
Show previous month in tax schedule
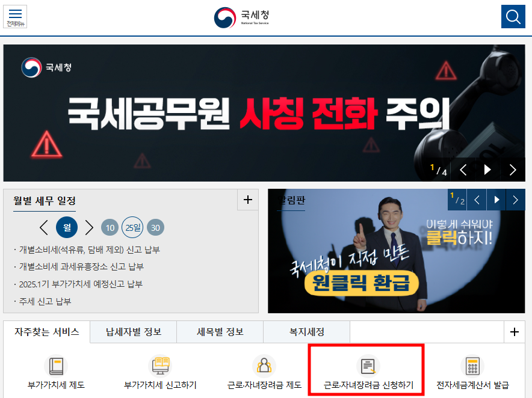[x=44, y=227]
